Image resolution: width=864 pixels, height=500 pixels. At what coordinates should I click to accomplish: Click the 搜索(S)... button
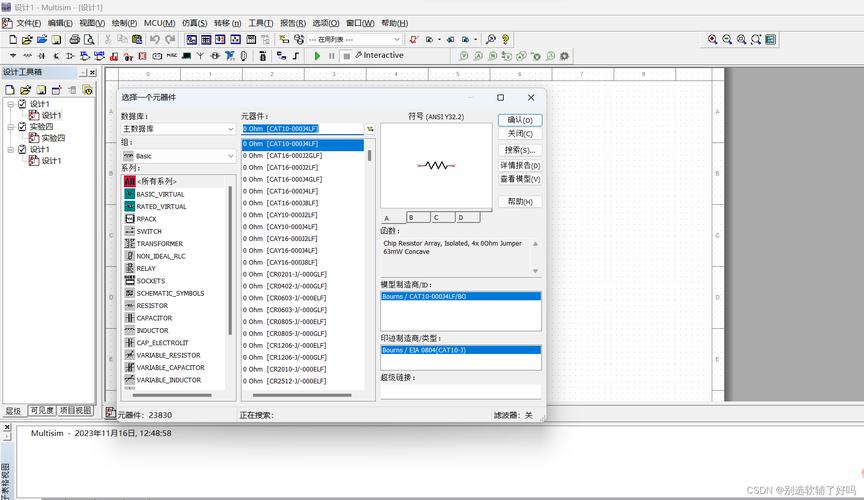click(x=519, y=149)
